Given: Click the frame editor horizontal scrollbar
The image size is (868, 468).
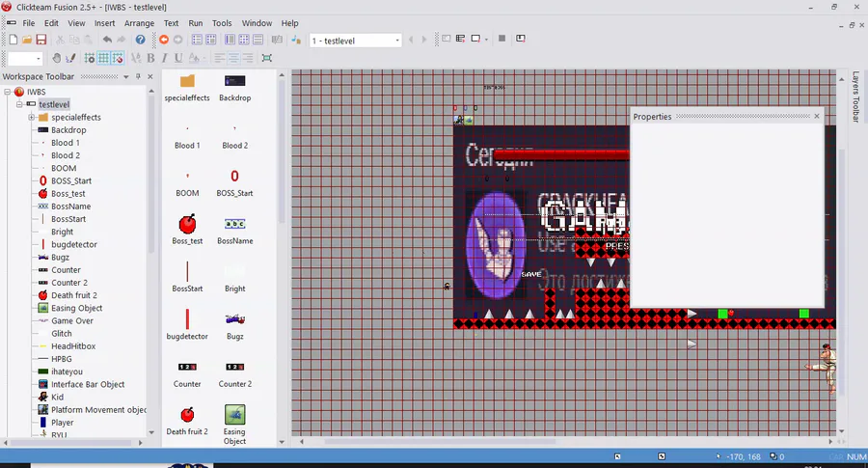Looking at the screenshot, I should tap(440, 441).
